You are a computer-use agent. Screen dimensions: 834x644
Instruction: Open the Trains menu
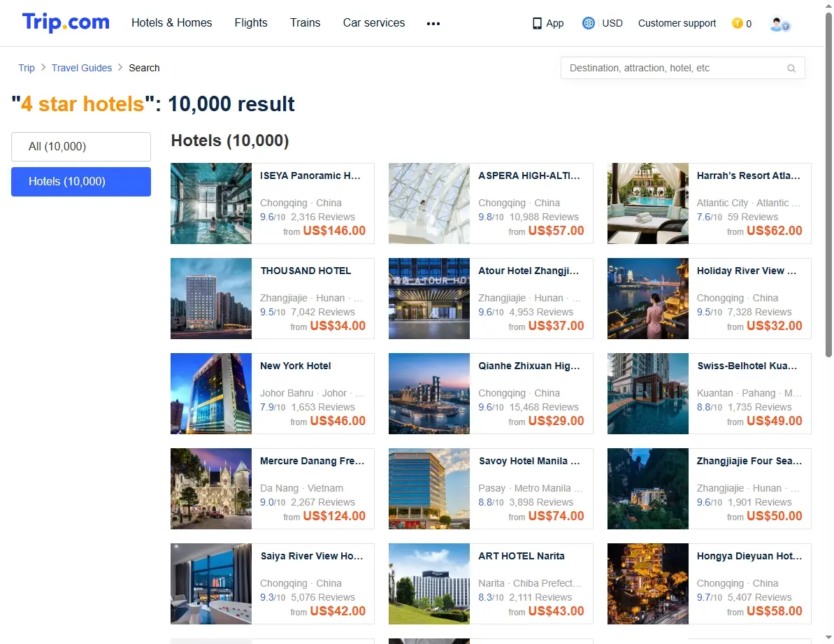(305, 23)
